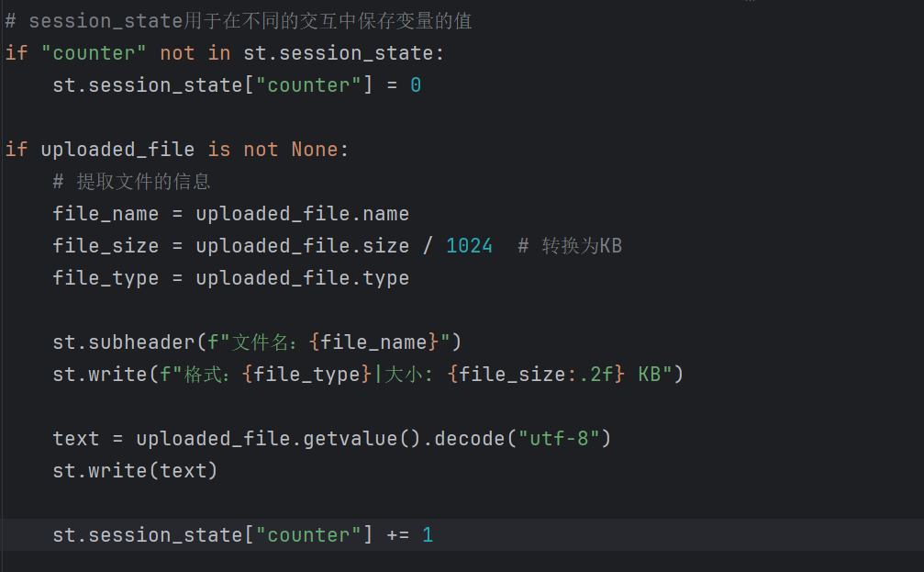Viewport: 924px width, 572px height.
Task: Click the None keyword in if statement
Action: click(x=315, y=150)
